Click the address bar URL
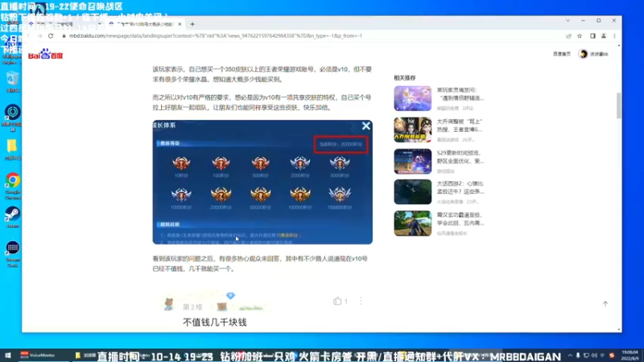 (215, 35)
